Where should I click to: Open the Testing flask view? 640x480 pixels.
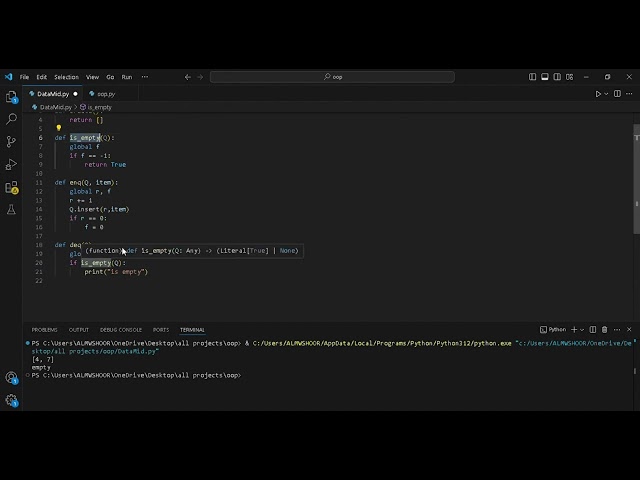[11, 209]
